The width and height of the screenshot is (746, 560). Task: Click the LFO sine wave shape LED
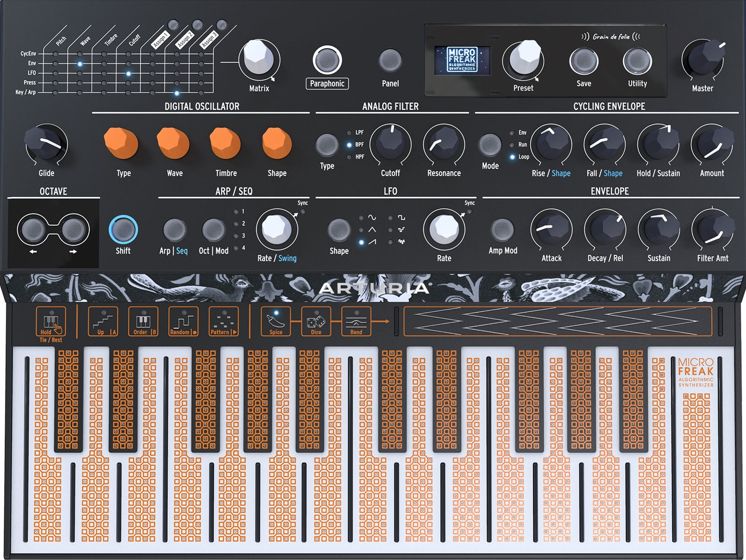tap(361, 218)
